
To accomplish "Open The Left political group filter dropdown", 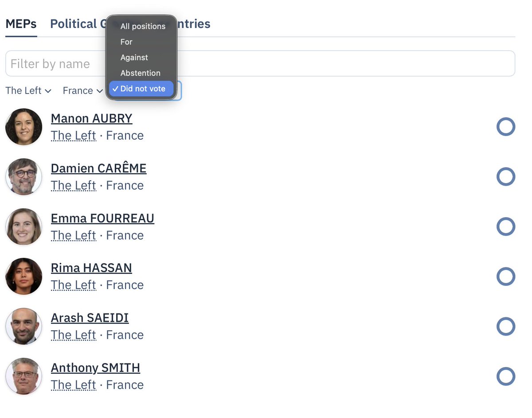I will (28, 90).
